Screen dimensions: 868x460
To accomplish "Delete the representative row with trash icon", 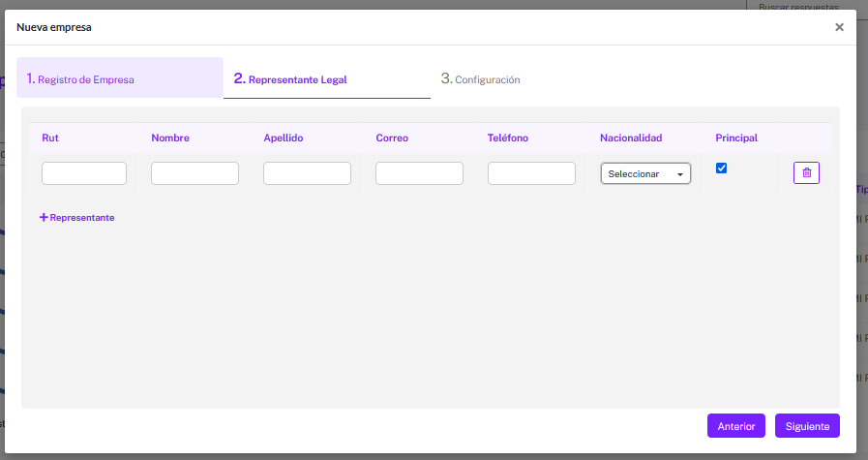I will point(806,173).
